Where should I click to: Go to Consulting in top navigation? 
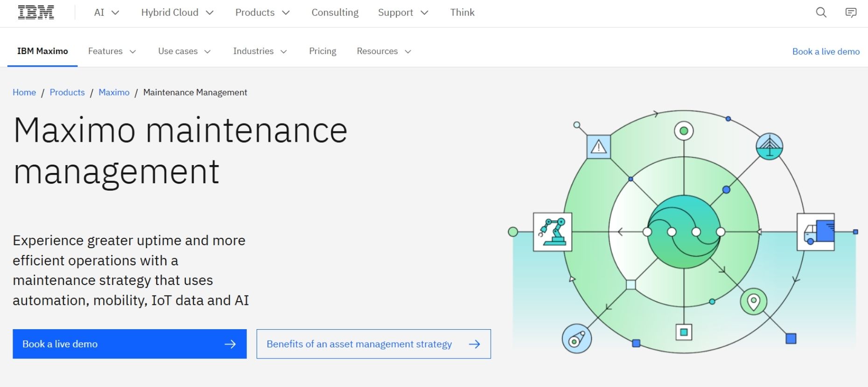[x=335, y=13]
